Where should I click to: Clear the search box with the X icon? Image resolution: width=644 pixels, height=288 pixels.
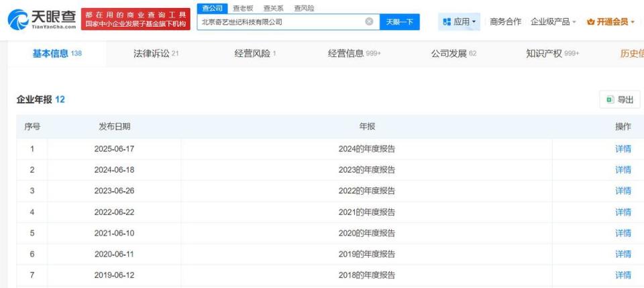(369, 21)
